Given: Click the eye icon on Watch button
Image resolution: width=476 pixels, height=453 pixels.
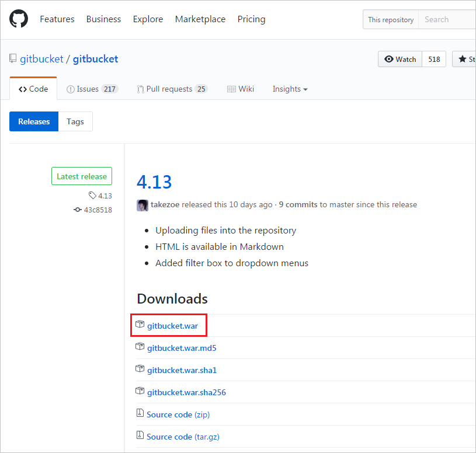Looking at the screenshot, I should (x=388, y=59).
